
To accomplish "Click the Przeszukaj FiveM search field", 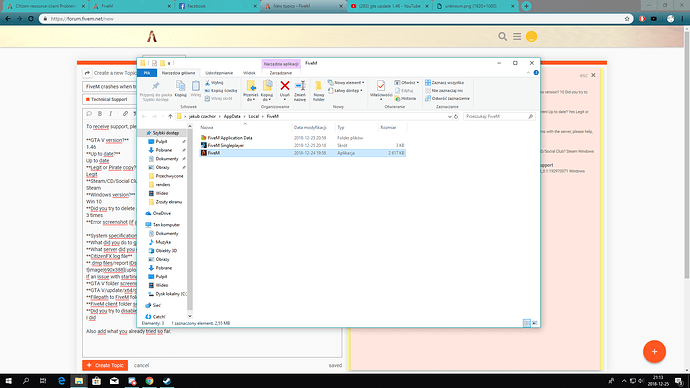I will [499, 117].
